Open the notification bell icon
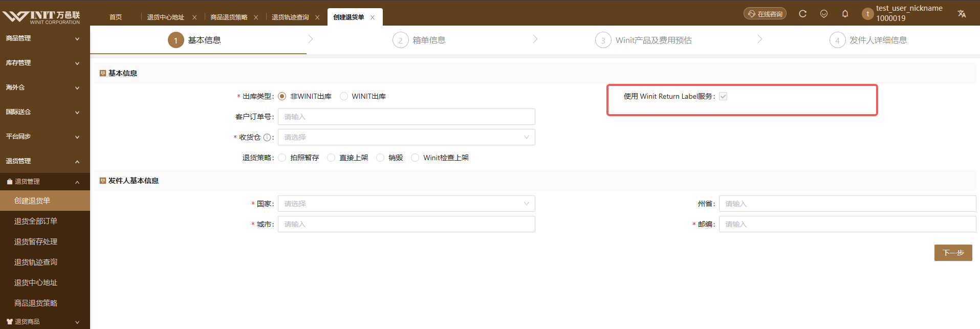 click(845, 14)
